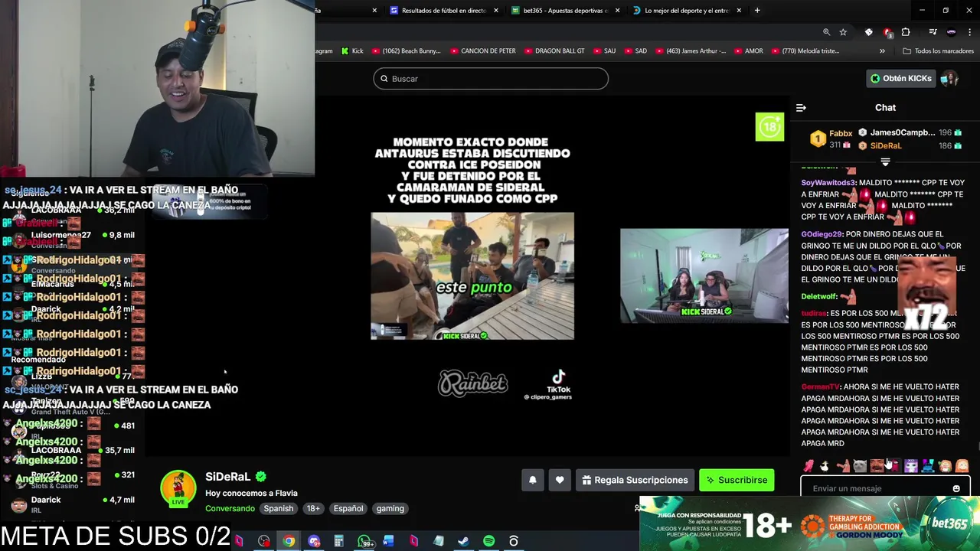Click the green Suscribirse button
The width and height of the screenshot is (980, 551).
tap(737, 480)
